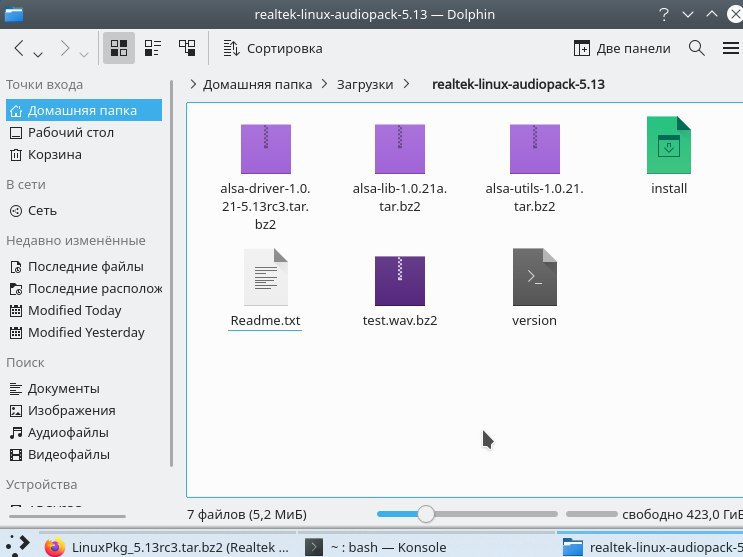This screenshot has height=557, width=743.
Task: Adjust the icon zoom slider handle
Action: click(426, 514)
